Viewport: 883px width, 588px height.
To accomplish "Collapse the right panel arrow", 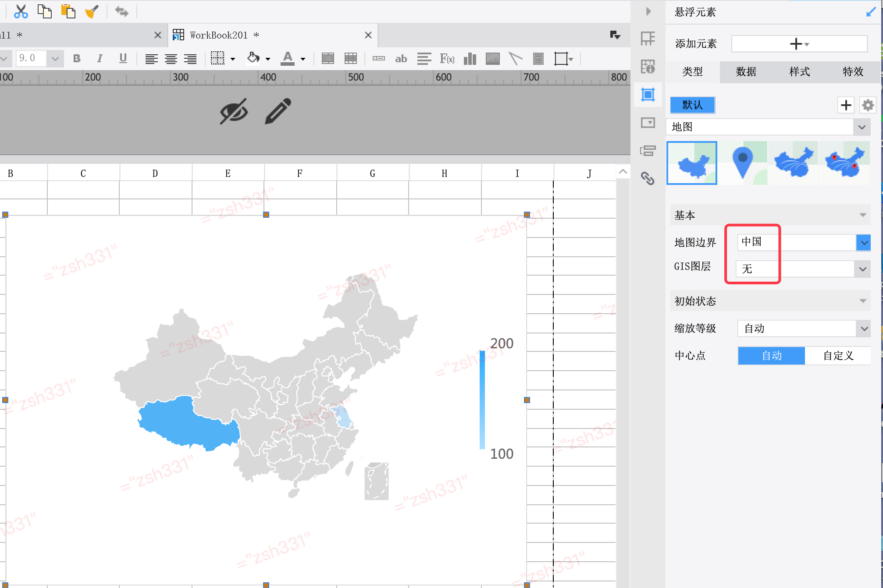I will coord(648,11).
